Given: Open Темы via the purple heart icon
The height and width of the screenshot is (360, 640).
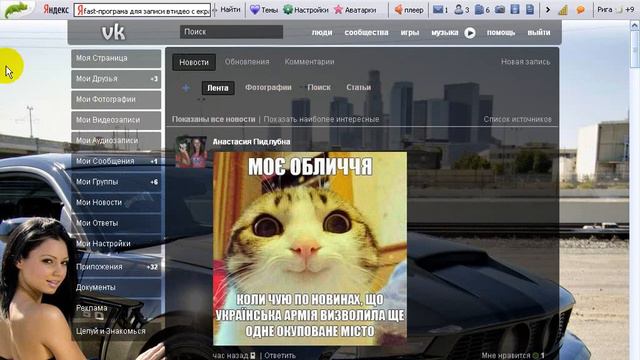Looking at the screenshot, I should (x=255, y=9).
